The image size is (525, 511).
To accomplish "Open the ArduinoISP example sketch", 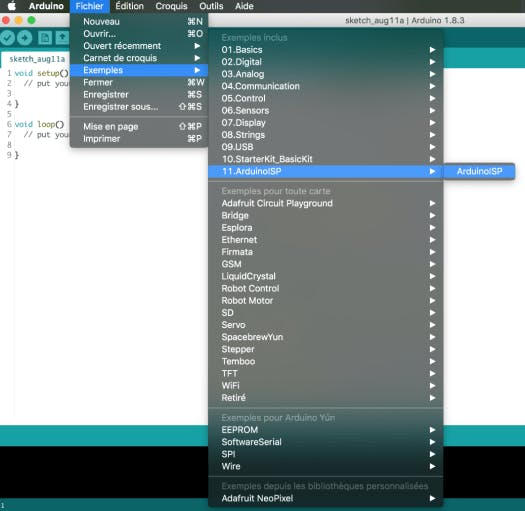I will [479, 171].
